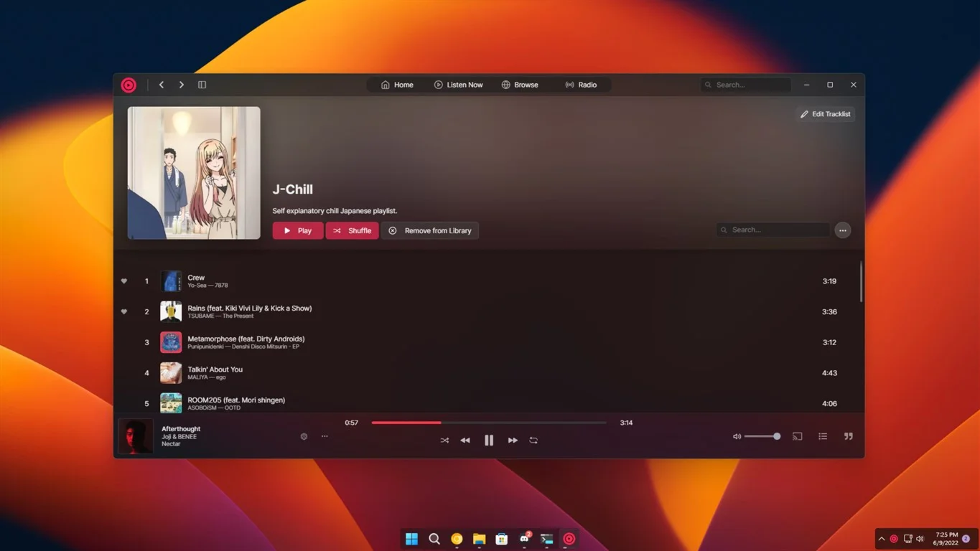
Task: Toggle love heart on Rains track
Action: tap(124, 312)
